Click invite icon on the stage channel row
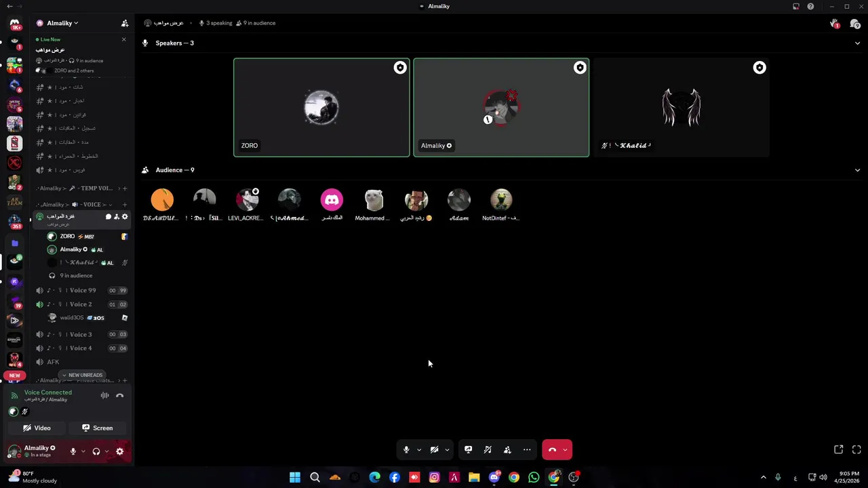Screen dimensions: 868x488 pos(116,217)
